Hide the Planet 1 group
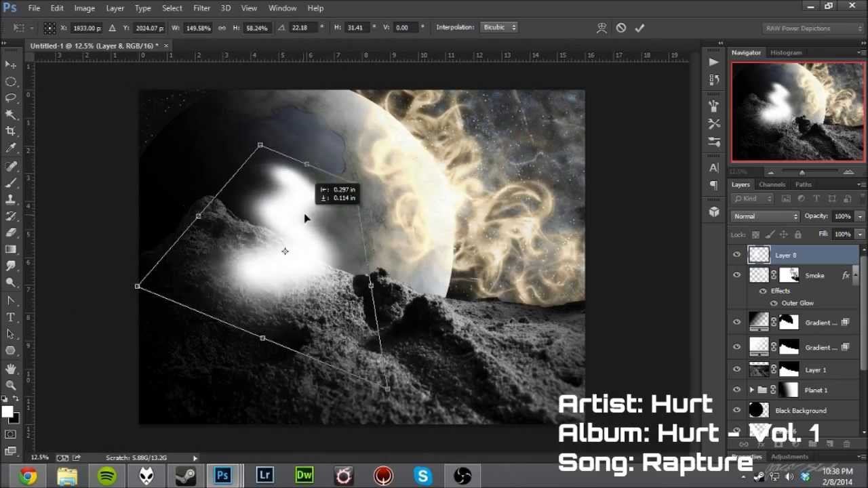The width and height of the screenshot is (868, 488). tap(737, 390)
